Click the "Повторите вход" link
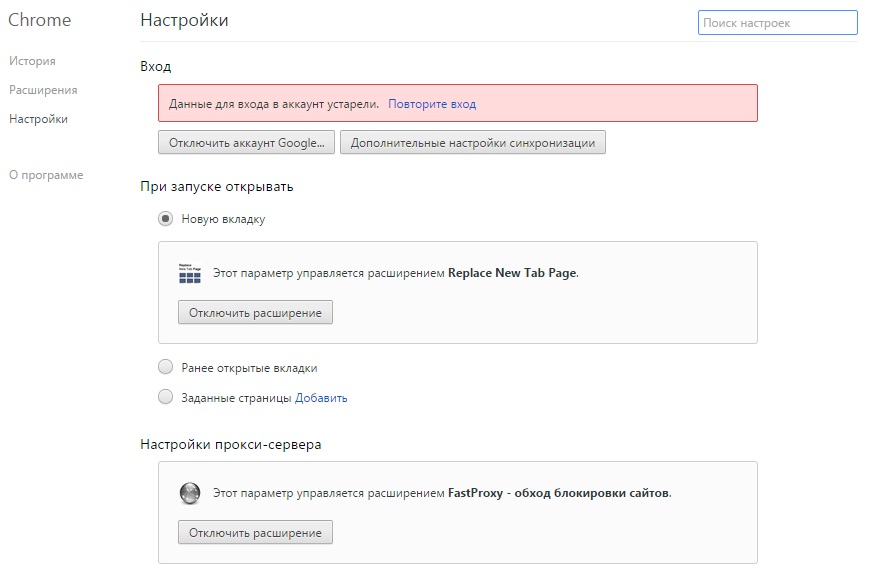 click(432, 104)
